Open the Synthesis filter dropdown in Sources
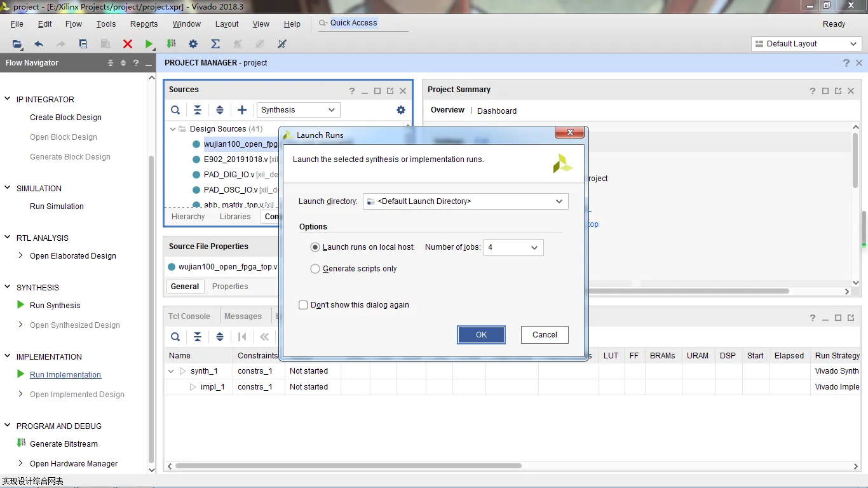868x488 pixels. pos(299,110)
